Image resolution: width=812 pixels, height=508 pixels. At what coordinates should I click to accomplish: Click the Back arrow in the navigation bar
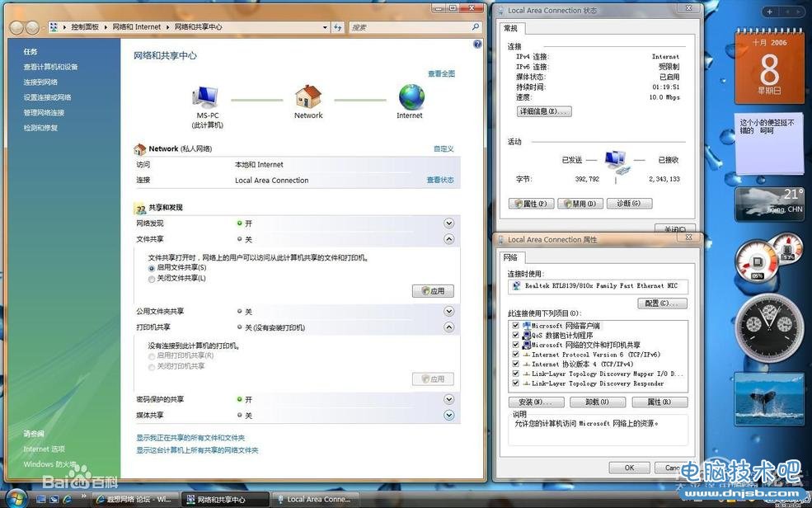pos(17,27)
